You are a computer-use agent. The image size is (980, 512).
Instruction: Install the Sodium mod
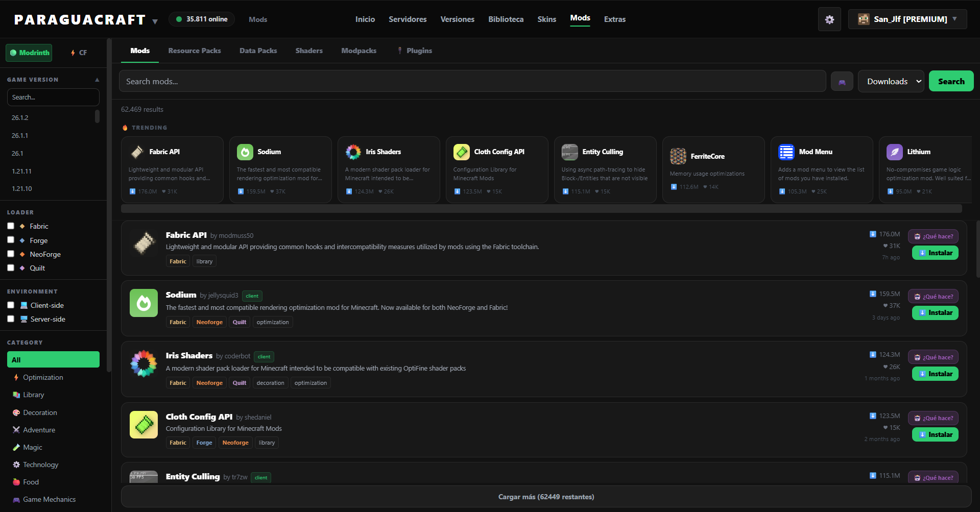(x=936, y=313)
